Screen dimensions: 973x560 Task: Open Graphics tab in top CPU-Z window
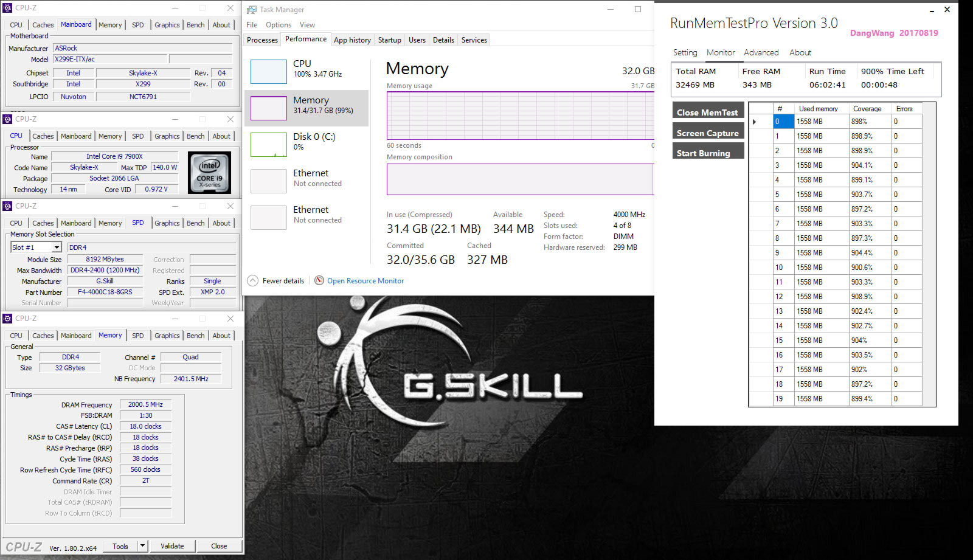(x=167, y=25)
